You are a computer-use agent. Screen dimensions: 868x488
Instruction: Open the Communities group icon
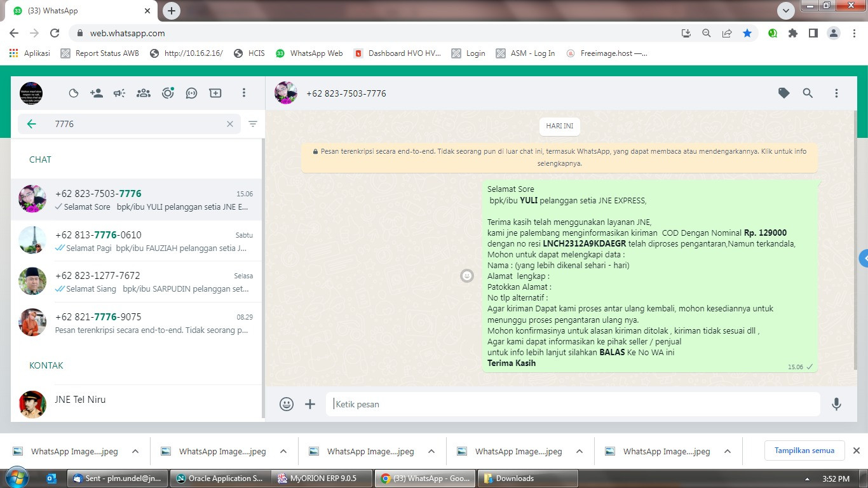(144, 93)
